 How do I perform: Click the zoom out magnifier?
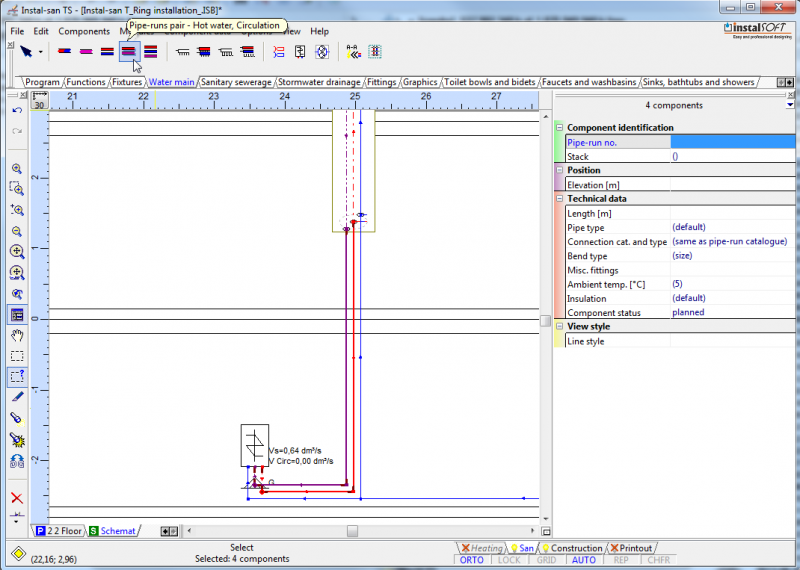coord(17,231)
